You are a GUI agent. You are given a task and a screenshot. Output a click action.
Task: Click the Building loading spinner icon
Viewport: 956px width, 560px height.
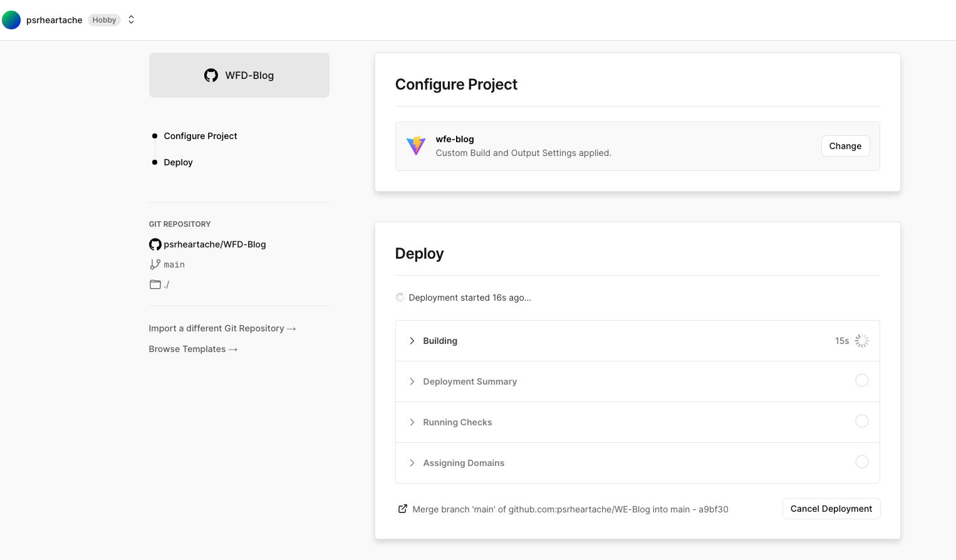point(862,341)
